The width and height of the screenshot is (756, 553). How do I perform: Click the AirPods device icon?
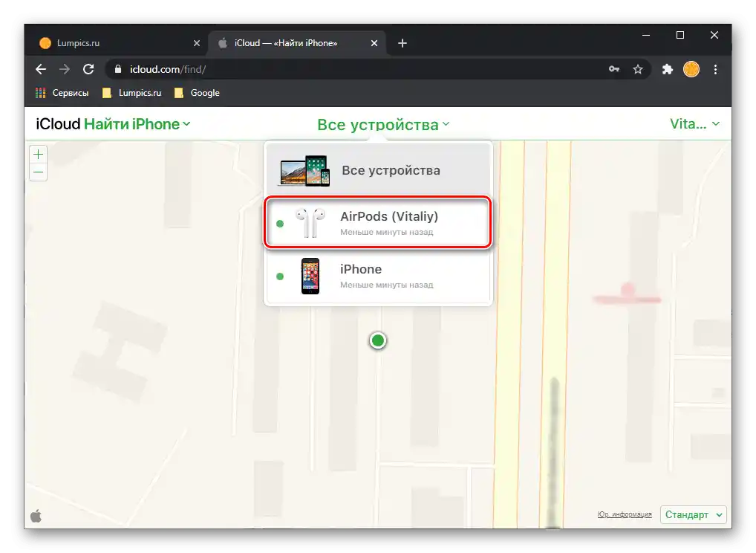310,222
